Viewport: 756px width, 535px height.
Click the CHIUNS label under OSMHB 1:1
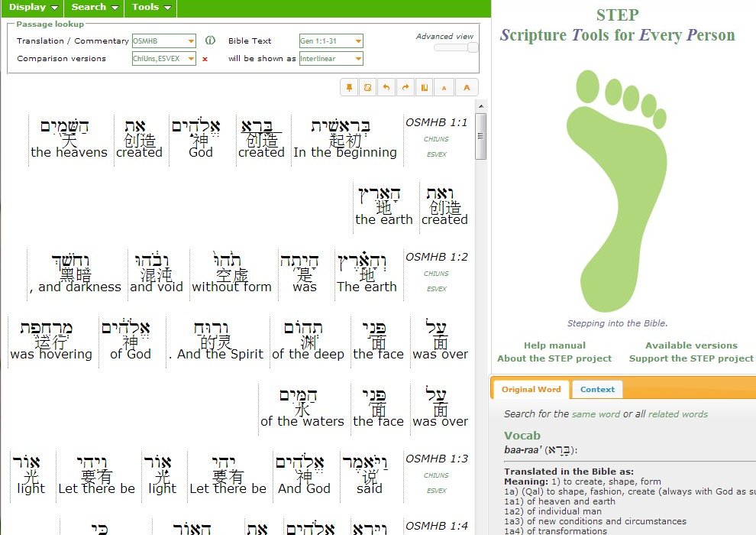[436, 139]
